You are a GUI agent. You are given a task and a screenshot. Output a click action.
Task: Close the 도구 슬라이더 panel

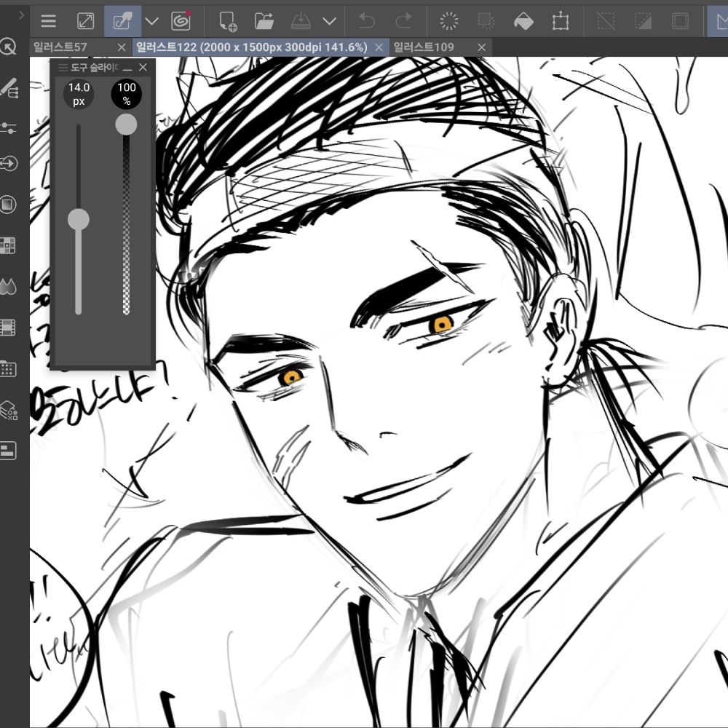[x=143, y=67]
